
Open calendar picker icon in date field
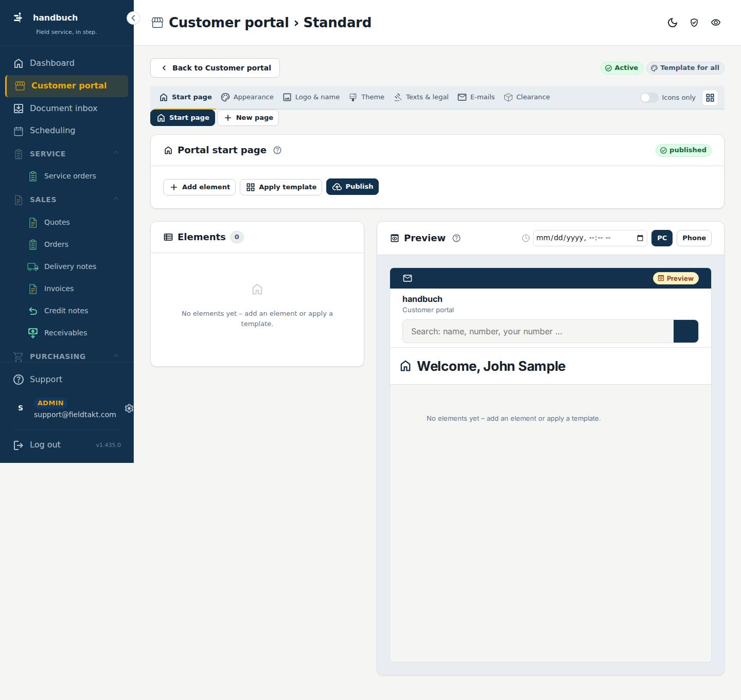coord(640,238)
